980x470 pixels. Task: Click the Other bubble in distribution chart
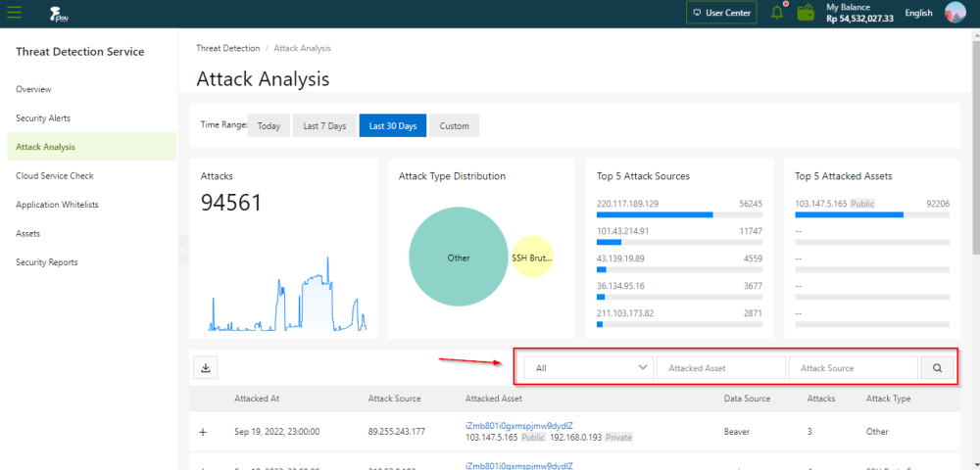click(458, 258)
